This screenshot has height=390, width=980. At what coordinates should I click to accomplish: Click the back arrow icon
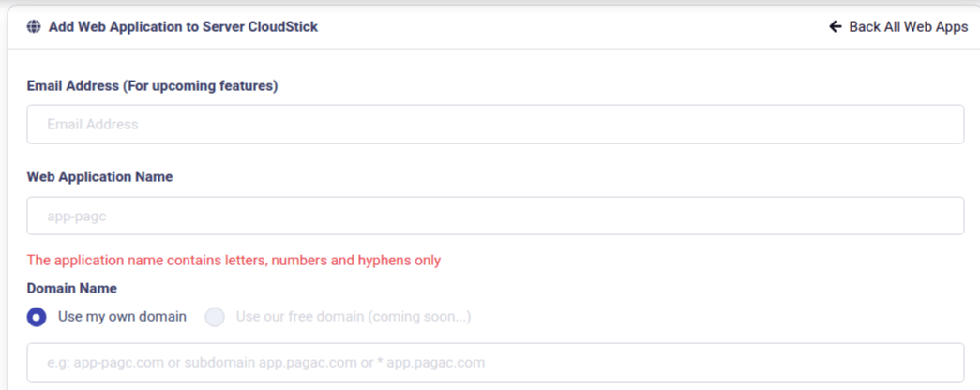coord(836,27)
